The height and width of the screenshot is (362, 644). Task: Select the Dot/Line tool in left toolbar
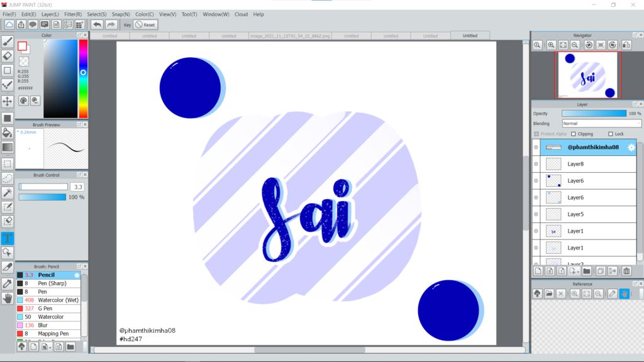click(x=8, y=85)
